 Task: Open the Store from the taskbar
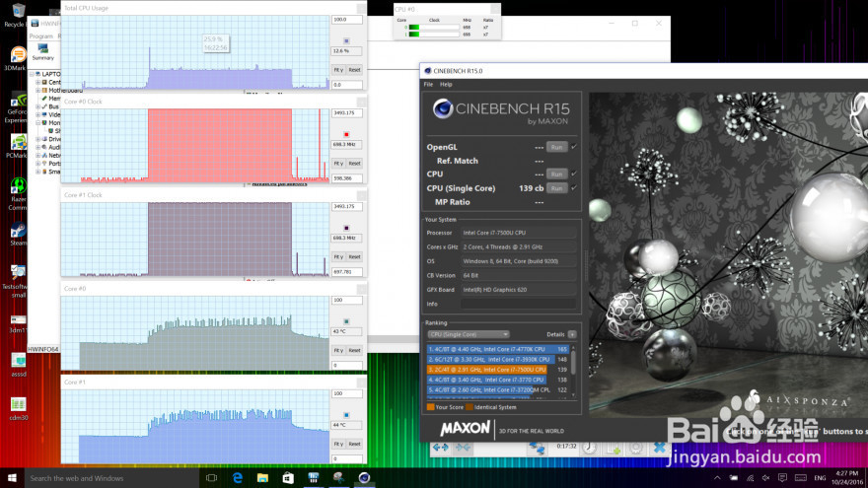288,477
